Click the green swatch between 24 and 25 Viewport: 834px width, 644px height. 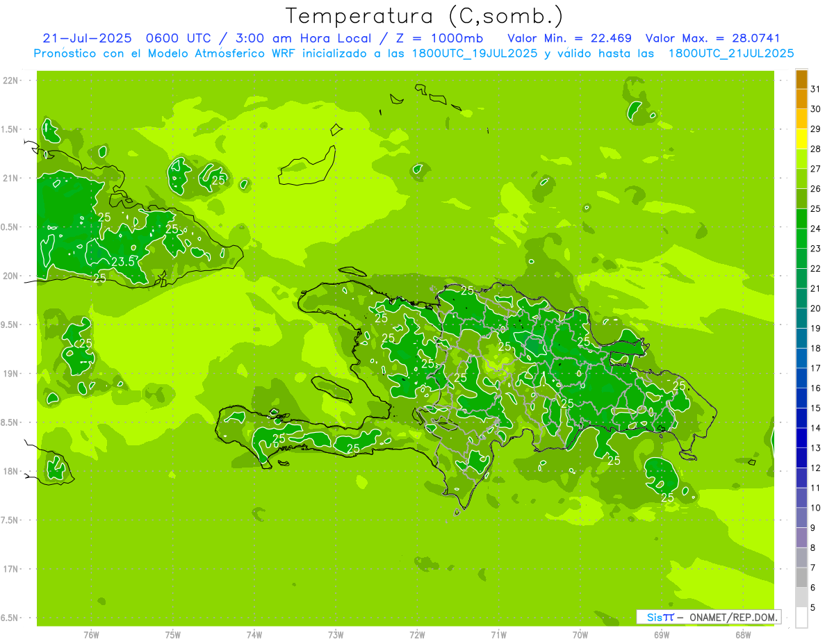pos(801,219)
